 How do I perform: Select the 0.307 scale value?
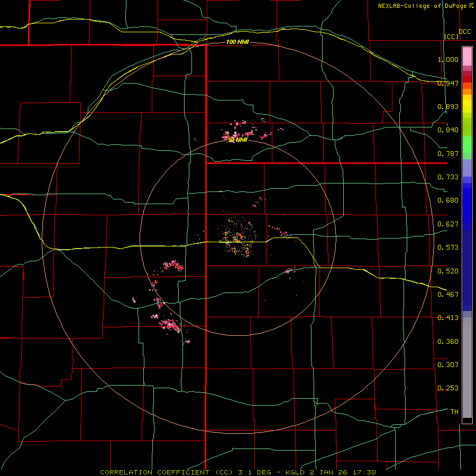click(448, 365)
